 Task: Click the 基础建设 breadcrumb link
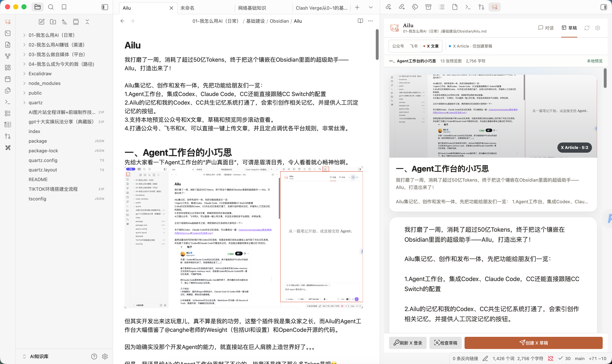(255, 21)
